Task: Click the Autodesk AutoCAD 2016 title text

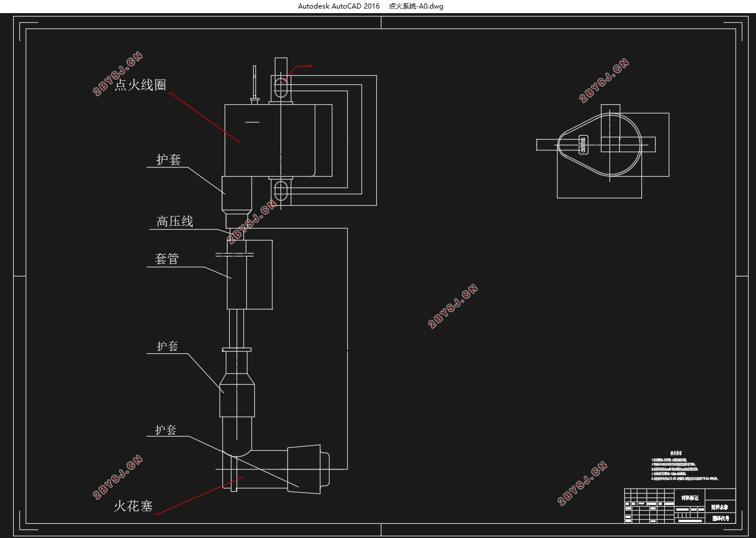Action: pos(339,6)
